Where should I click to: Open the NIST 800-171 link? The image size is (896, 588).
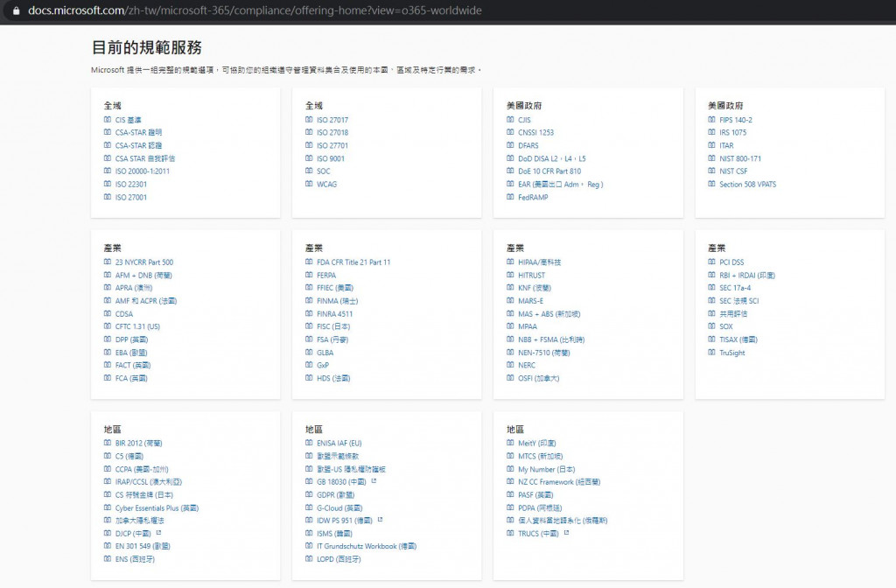[740, 159]
